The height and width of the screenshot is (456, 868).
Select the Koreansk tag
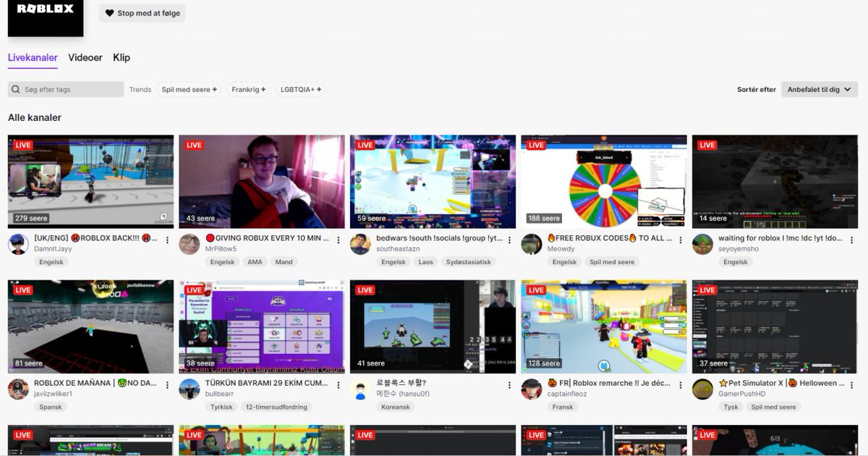click(x=395, y=407)
